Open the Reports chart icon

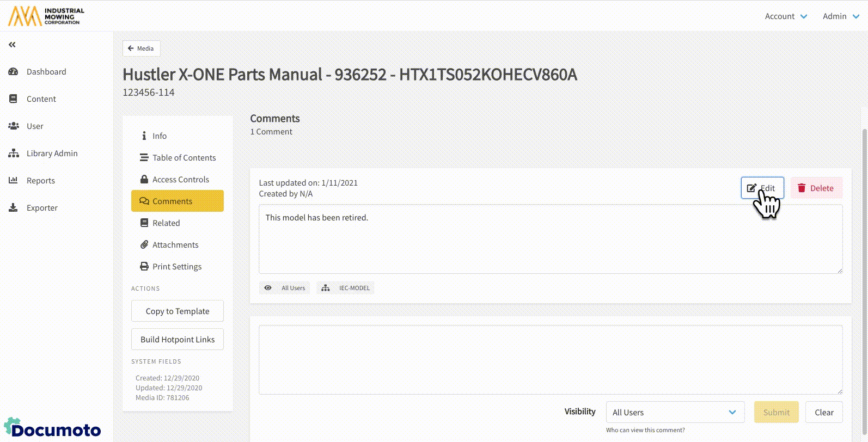(14, 181)
